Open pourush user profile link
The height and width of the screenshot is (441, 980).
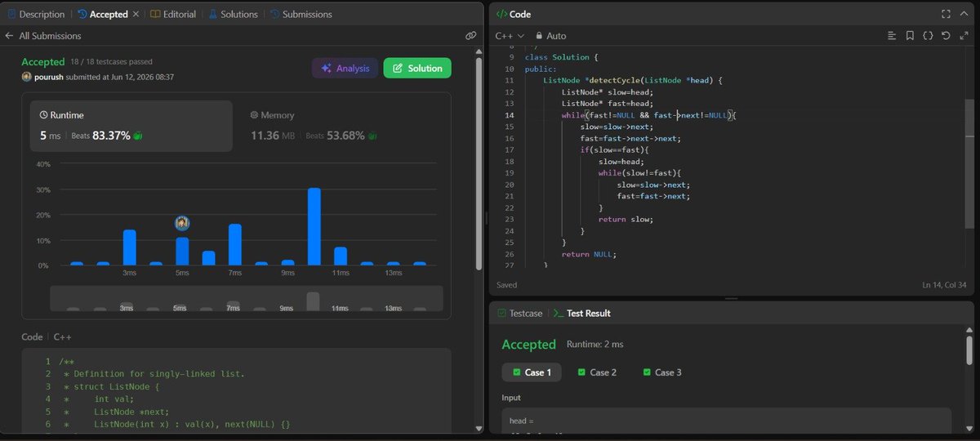[x=47, y=77]
